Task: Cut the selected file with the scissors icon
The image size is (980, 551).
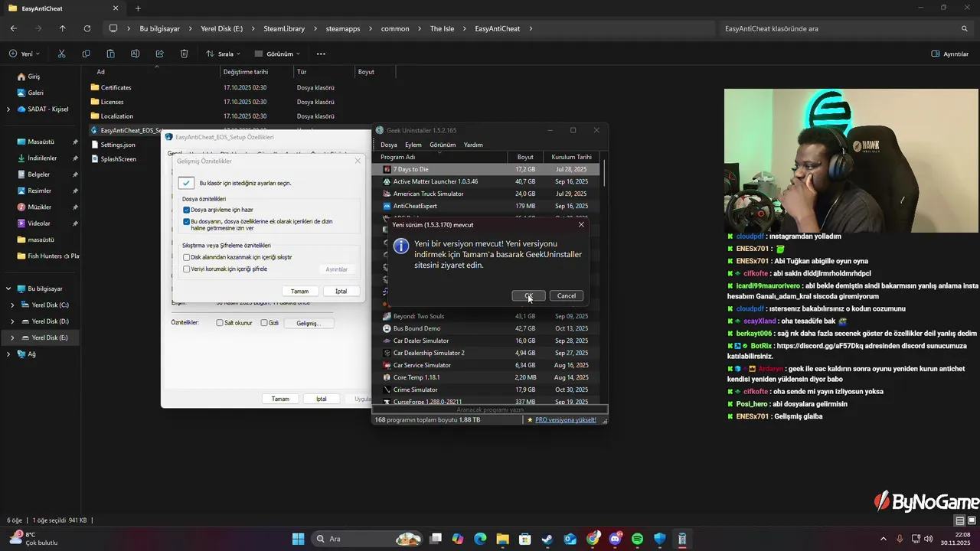Action: pyautogui.click(x=61, y=54)
